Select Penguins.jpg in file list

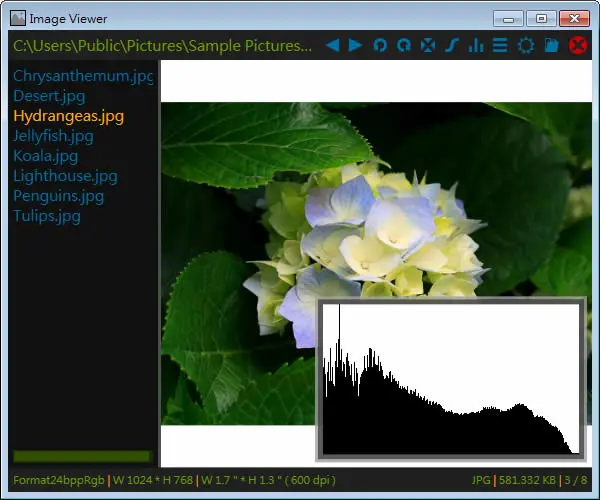pyautogui.click(x=59, y=196)
